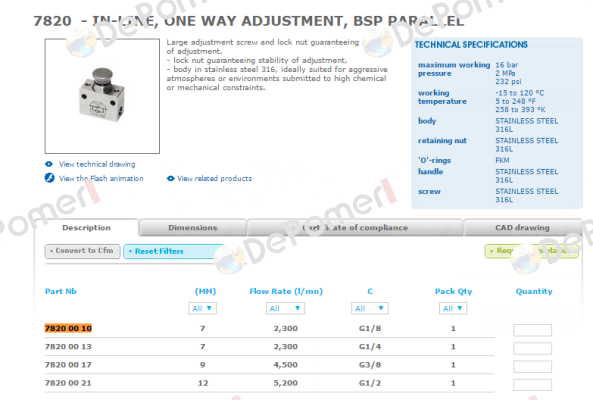
Task: Click the G1/2 thread cell
Action: (x=370, y=383)
